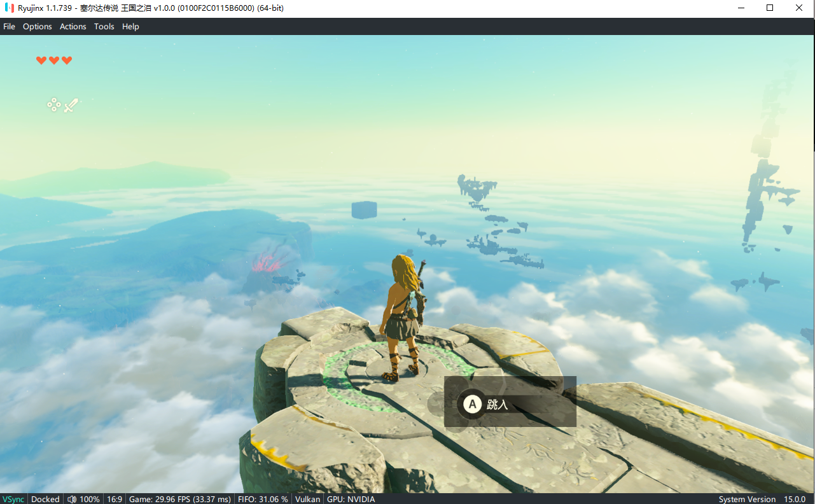The width and height of the screenshot is (815, 504).
Task: Open the Options menu
Action: click(x=38, y=26)
